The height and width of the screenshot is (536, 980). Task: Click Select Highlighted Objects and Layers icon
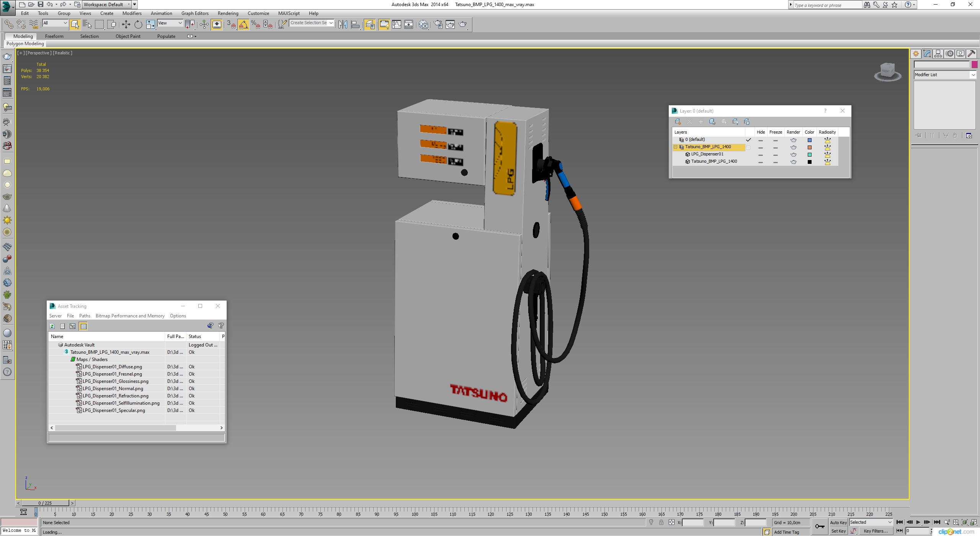coord(712,122)
